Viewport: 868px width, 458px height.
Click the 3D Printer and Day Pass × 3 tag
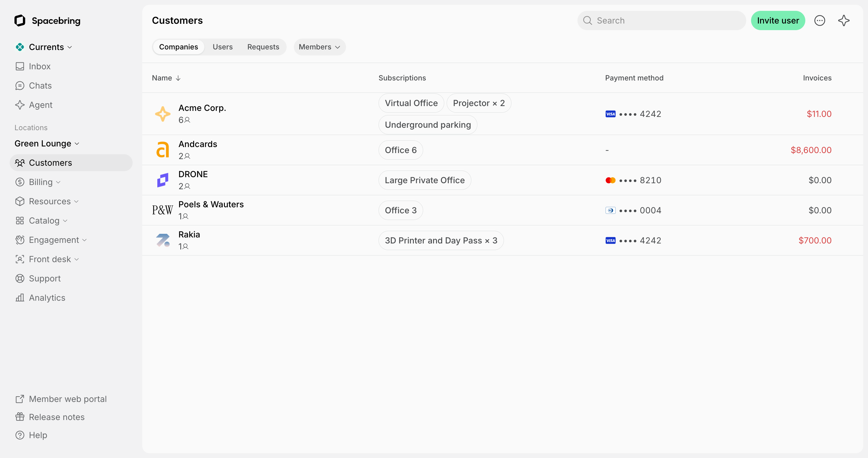coord(441,240)
